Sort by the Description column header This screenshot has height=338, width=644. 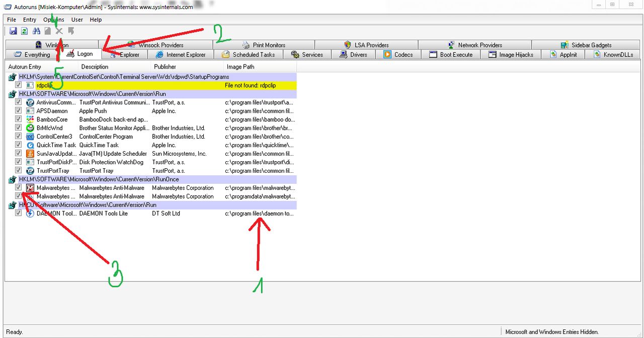[114, 66]
